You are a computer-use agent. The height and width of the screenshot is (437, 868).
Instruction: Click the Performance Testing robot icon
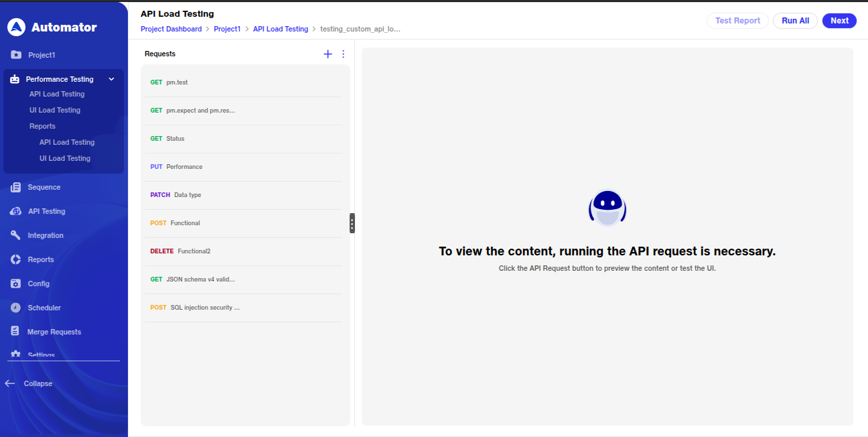15,79
